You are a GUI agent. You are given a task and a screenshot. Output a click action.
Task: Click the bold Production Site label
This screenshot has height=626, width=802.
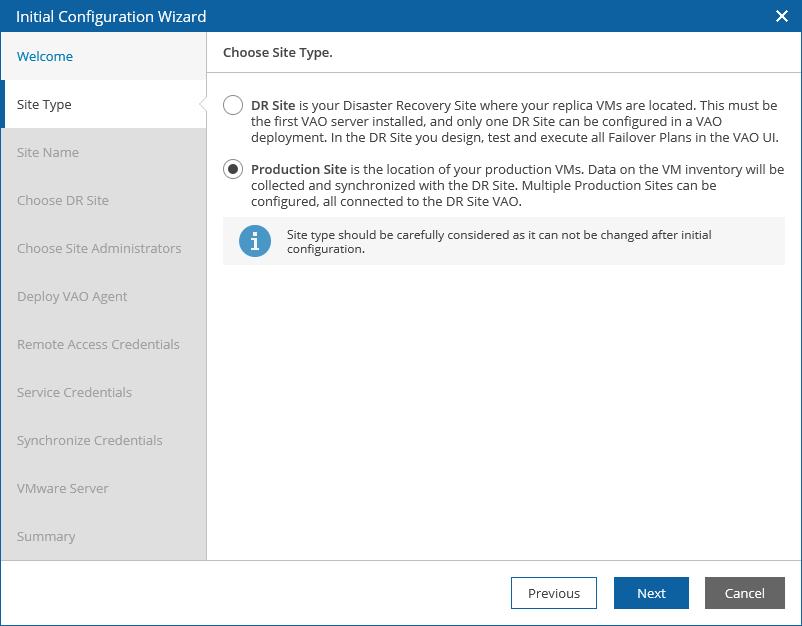299,169
